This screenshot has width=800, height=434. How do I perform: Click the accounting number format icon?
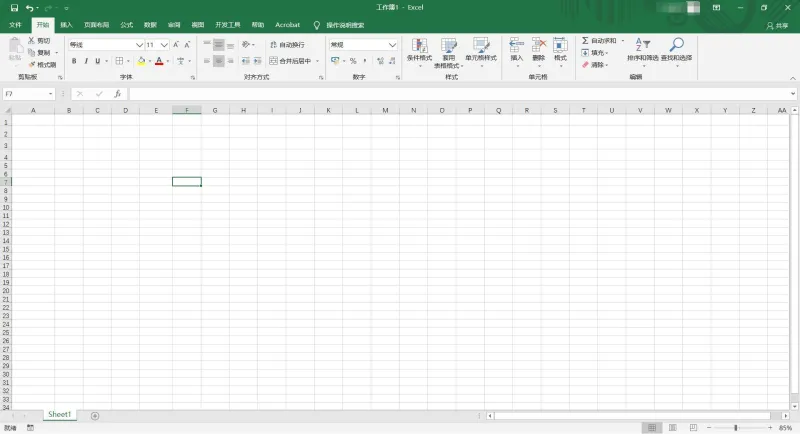click(x=335, y=61)
